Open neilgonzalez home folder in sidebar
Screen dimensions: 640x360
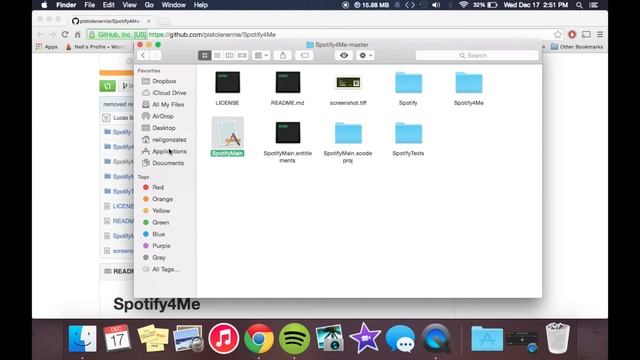169,140
